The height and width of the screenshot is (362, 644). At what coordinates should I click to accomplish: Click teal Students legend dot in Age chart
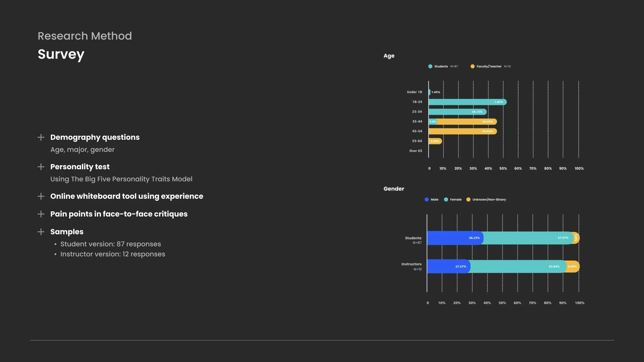click(x=430, y=66)
